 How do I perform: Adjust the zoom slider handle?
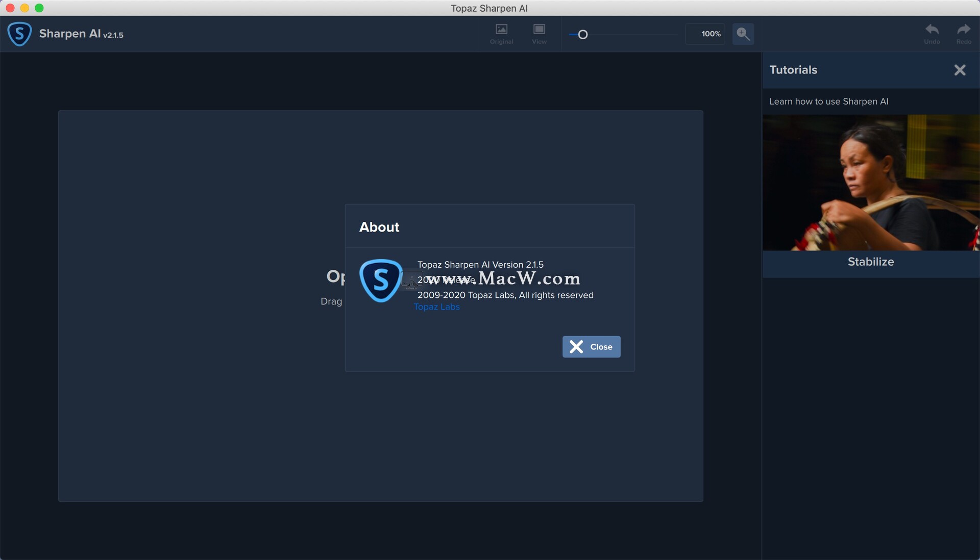(583, 35)
